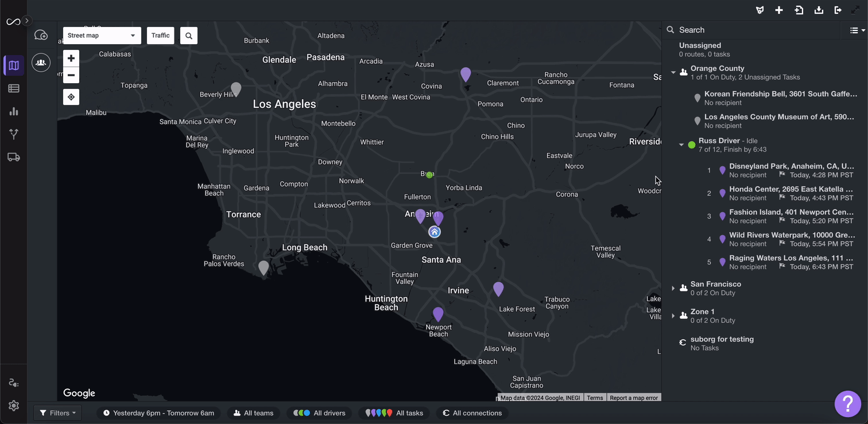
Task: Click the locate crosshair map button
Action: (71, 97)
